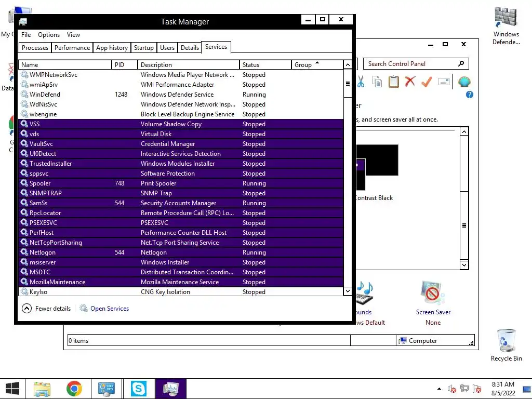Sort services by the Group column header
This screenshot has height=399, width=532.
pos(317,65)
